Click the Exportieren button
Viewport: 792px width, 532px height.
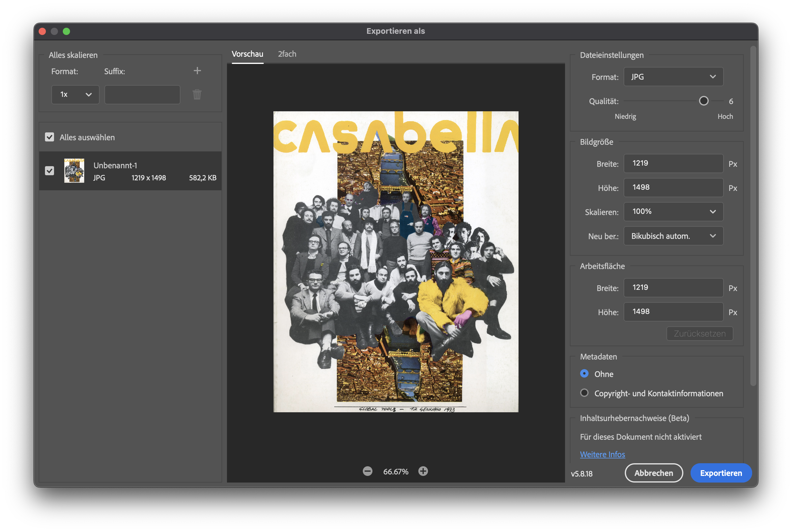[x=721, y=473]
